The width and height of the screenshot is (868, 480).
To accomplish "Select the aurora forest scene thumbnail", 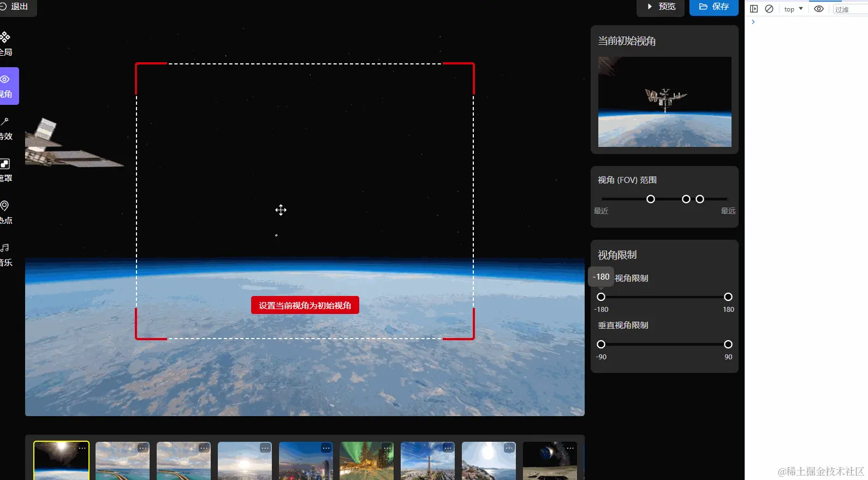I will pos(367,461).
